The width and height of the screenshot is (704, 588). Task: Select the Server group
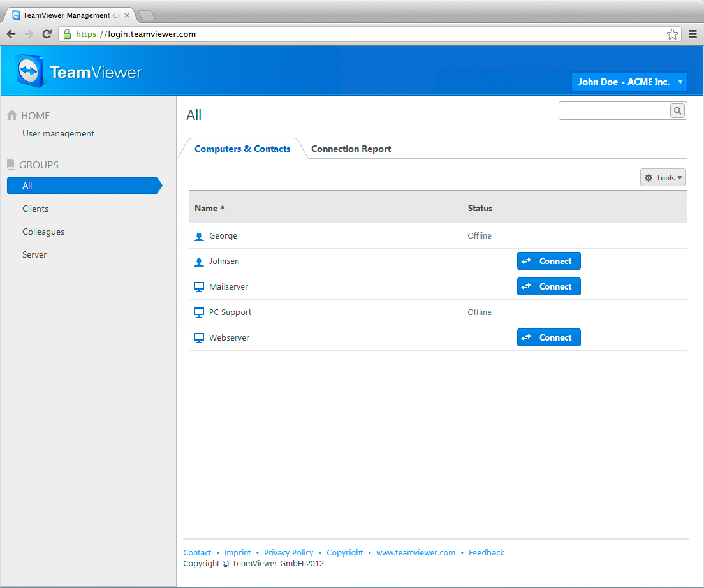point(34,254)
